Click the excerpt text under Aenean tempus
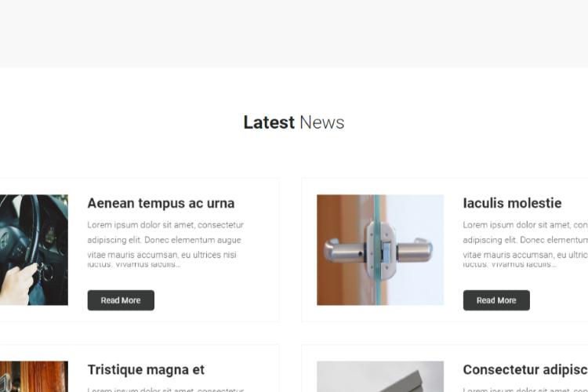Viewport: 588px width, 392px height. 165,244
